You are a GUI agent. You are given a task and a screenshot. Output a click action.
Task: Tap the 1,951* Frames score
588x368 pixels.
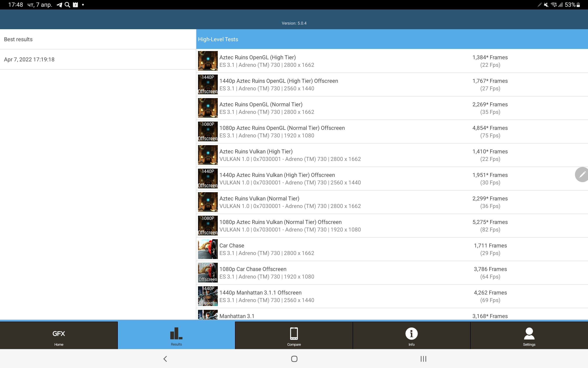[x=490, y=175]
